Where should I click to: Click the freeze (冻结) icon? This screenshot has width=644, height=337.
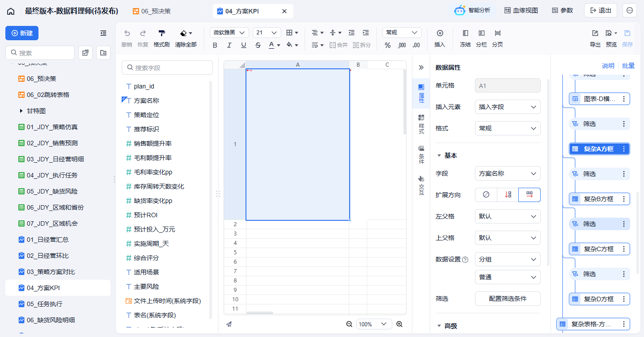(465, 33)
